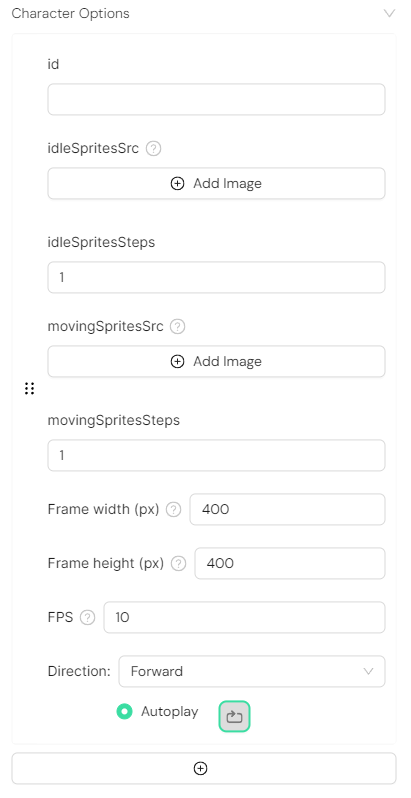Click the Frame width value field
This screenshot has width=411, height=798.
pos(287,509)
